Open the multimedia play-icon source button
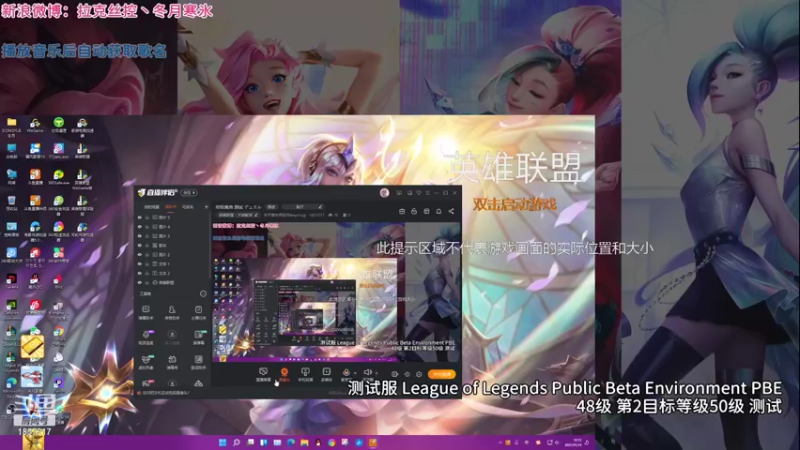Image resolution: width=800 pixels, height=450 pixels. [x=327, y=372]
